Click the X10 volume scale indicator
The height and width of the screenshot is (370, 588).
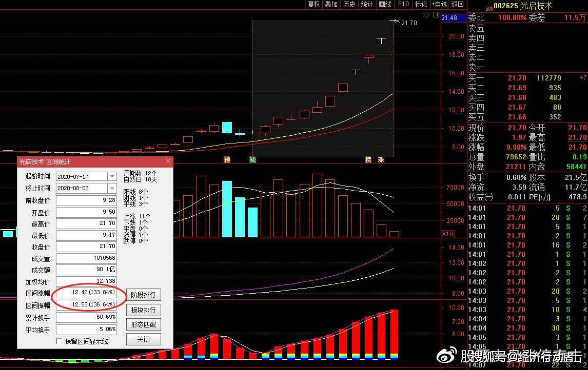click(x=447, y=234)
